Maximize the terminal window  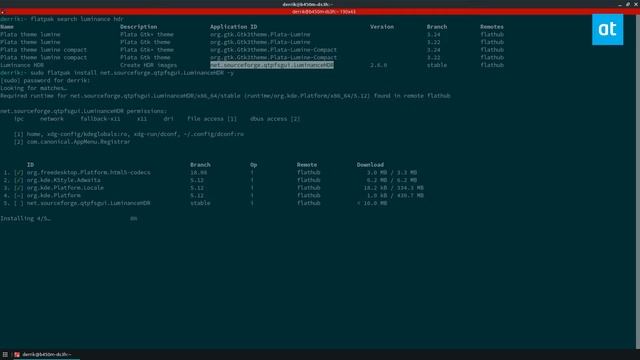point(628,4)
